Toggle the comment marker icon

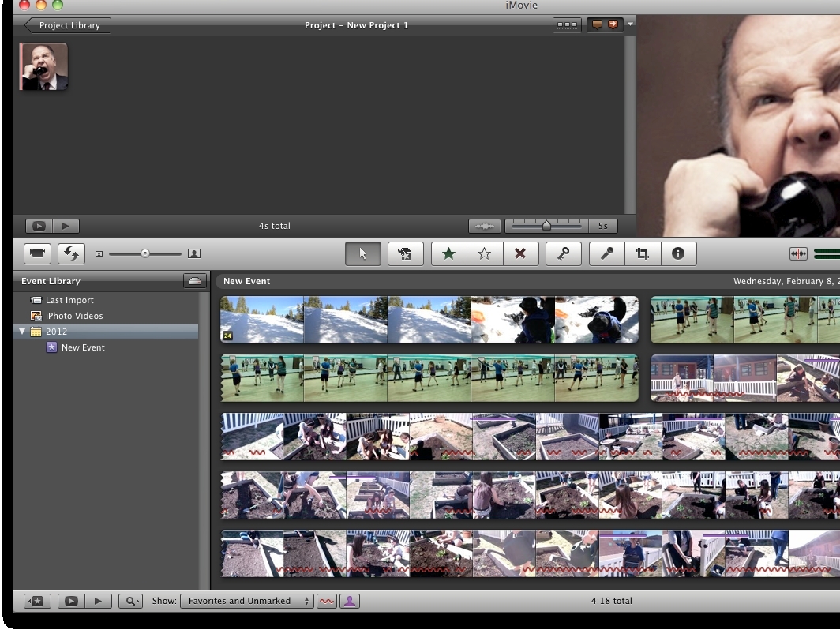pyautogui.click(x=597, y=24)
